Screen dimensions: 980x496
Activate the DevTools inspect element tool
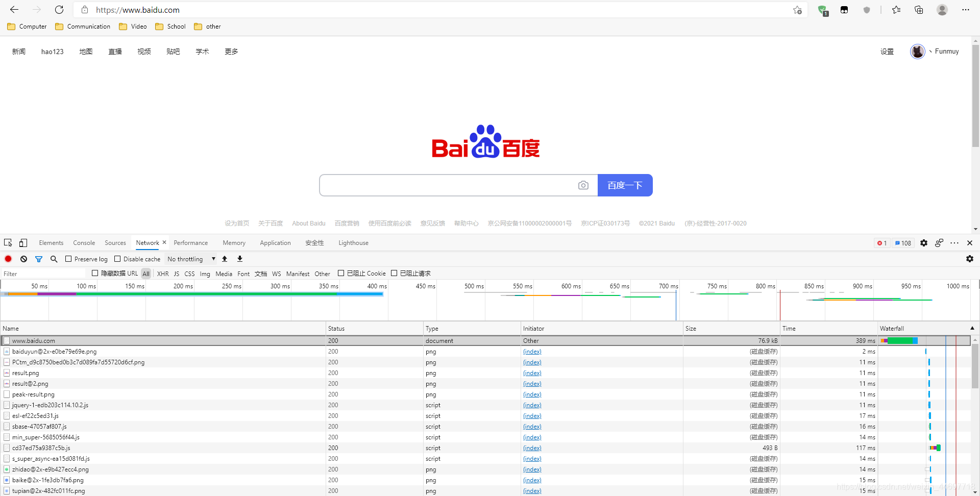[8, 243]
